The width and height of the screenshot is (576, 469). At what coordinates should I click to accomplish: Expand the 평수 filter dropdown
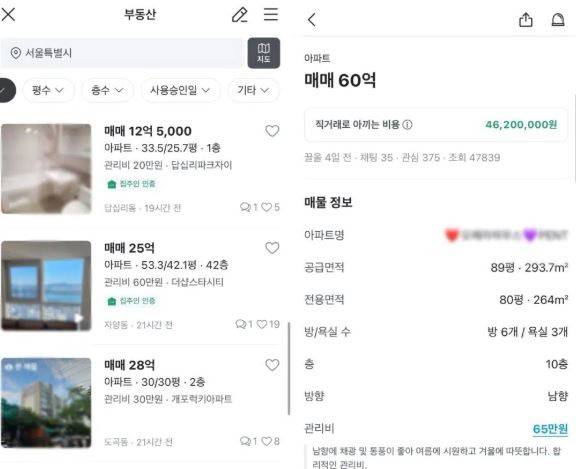pos(48,90)
